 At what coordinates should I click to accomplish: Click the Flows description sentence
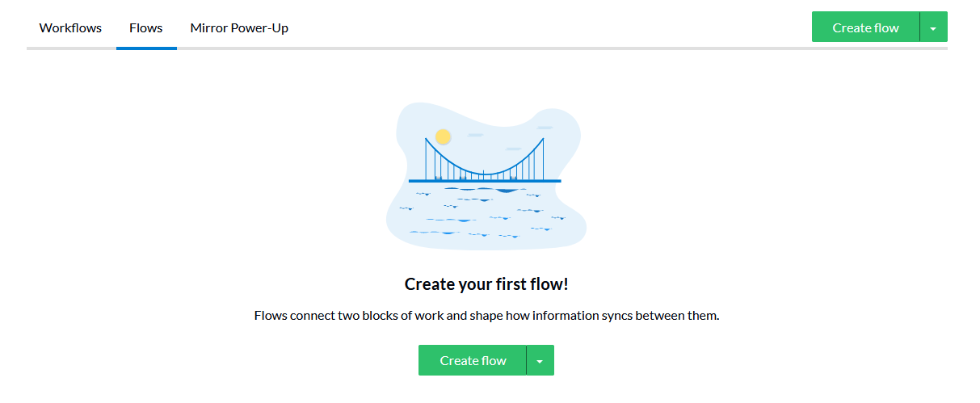[486, 315]
